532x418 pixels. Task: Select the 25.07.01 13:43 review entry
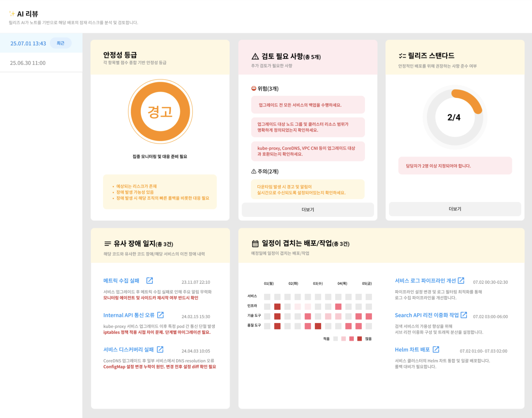[28, 43]
